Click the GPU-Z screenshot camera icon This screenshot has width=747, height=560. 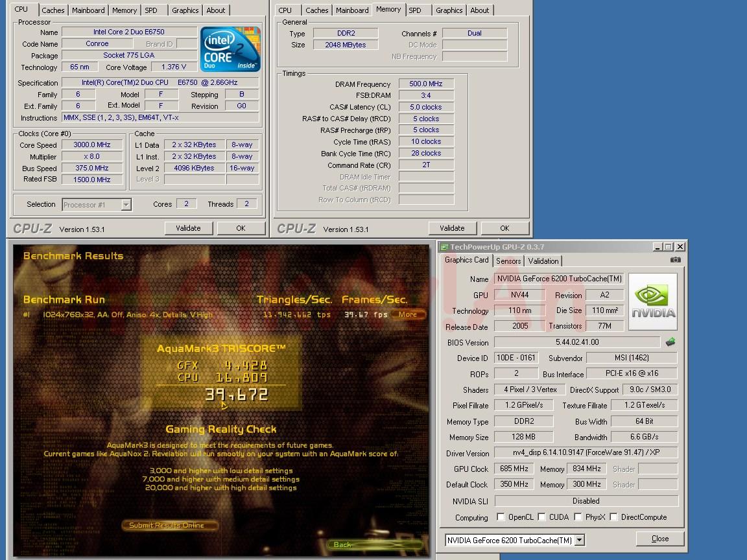pyautogui.click(x=675, y=260)
